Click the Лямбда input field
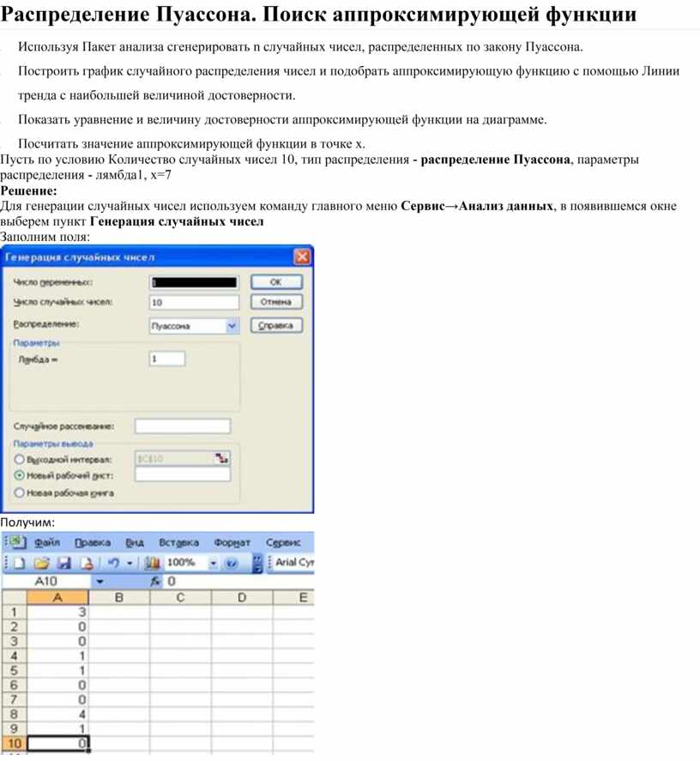The height and width of the screenshot is (761, 700). 166,359
